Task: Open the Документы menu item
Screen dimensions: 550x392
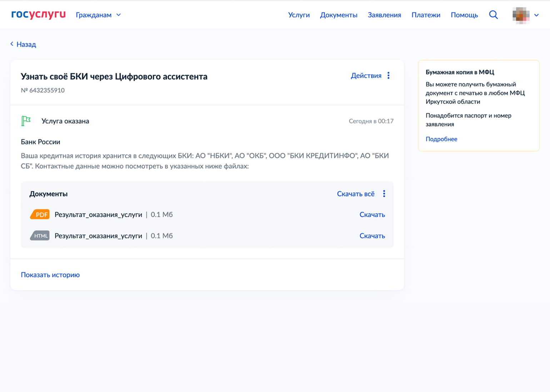Action: click(x=339, y=15)
